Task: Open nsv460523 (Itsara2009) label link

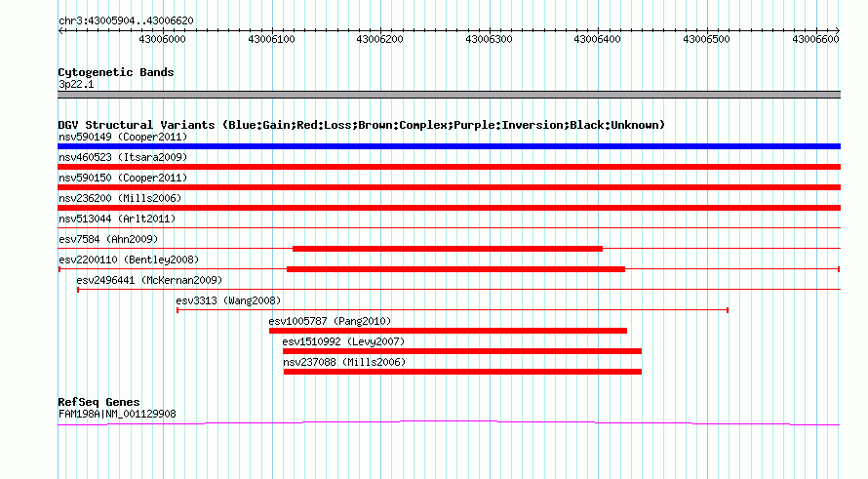Action: [123, 157]
